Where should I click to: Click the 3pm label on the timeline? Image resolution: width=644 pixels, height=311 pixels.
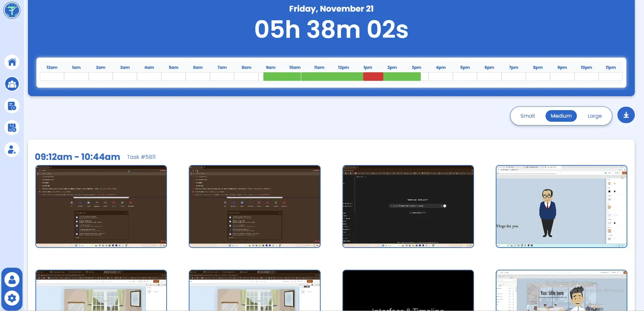coord(416,67)
